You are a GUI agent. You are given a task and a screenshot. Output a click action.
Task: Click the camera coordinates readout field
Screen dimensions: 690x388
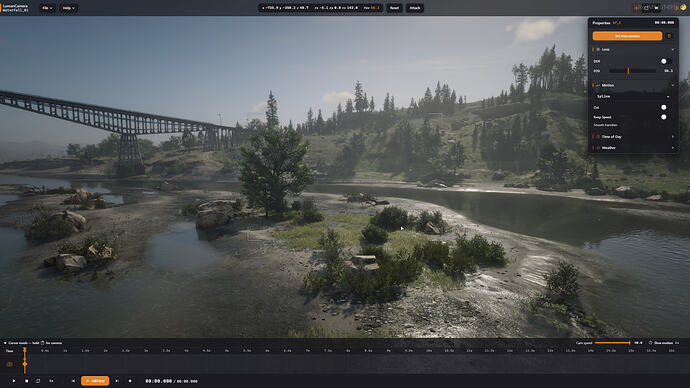click(x=320, y=8)
